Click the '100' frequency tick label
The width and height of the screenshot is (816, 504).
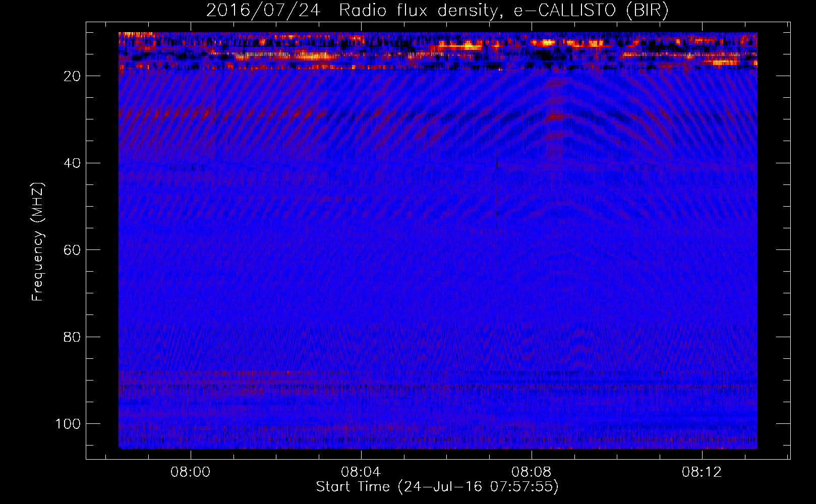(68, 424)
